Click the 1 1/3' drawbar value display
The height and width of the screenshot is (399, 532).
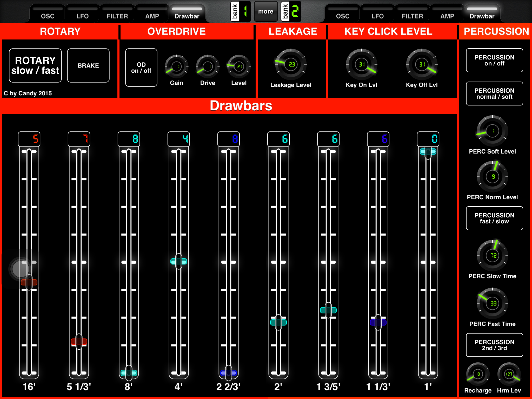(378, 139)
